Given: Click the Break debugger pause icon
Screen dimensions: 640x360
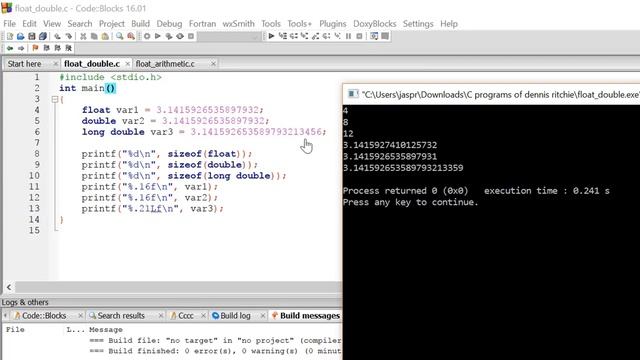Looking at the screenshot, I should pos(348,36).
